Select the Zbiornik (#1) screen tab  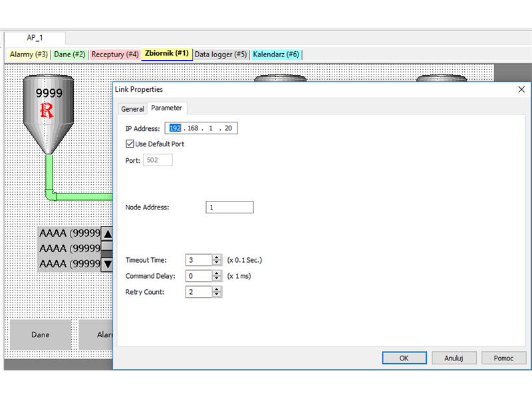click(x=167, y=54)
